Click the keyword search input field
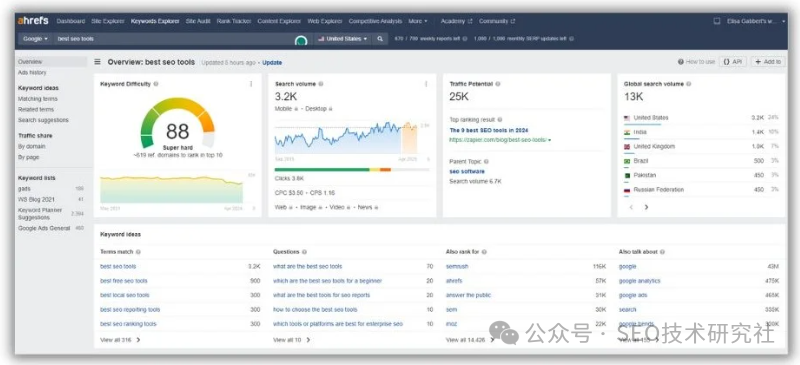The height and width of the screenshot is (365, 800). pos(173,39)
